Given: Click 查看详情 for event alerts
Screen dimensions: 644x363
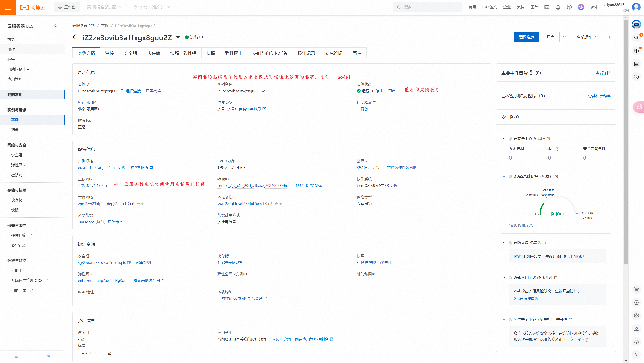Looking at the screenshot, I should pyautogui.click(x=603, y=73).
